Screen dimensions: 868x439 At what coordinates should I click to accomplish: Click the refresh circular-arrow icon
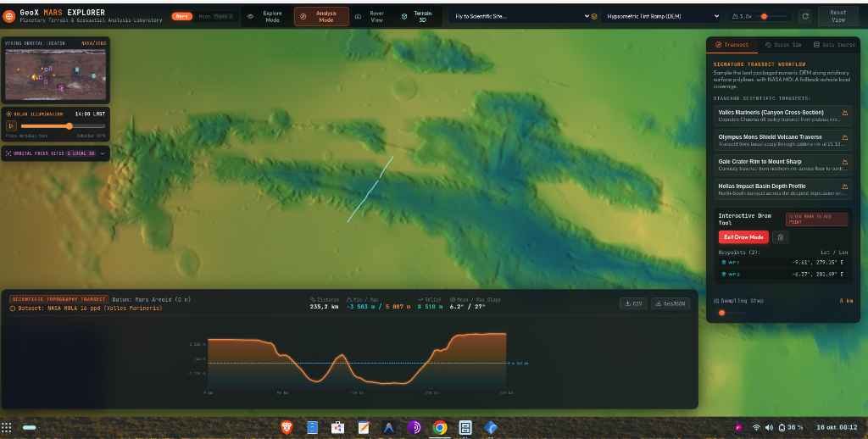click(805, 17)
